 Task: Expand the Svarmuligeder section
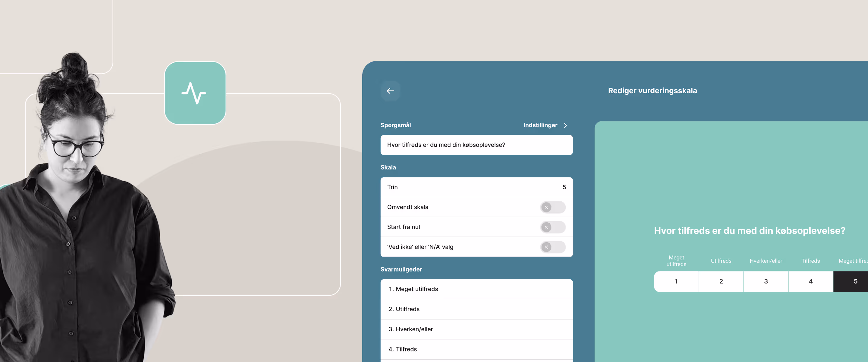(x=401, y=269)
